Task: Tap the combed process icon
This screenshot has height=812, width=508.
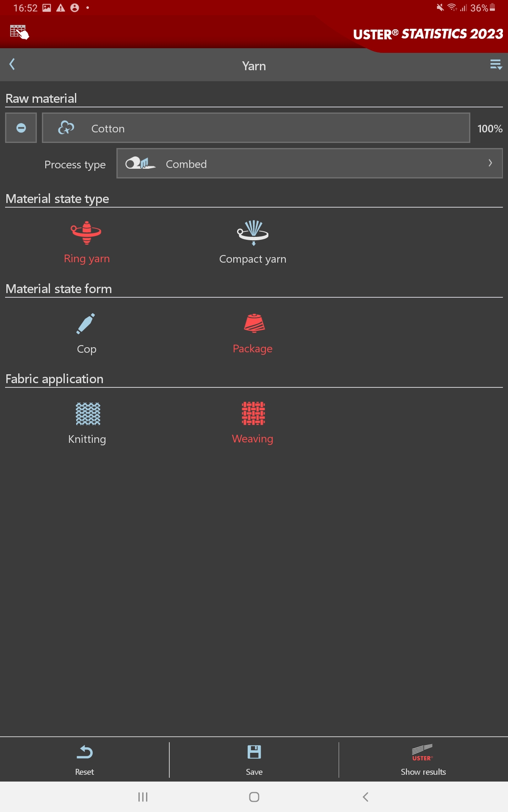Action: click(x=140, y=163)
